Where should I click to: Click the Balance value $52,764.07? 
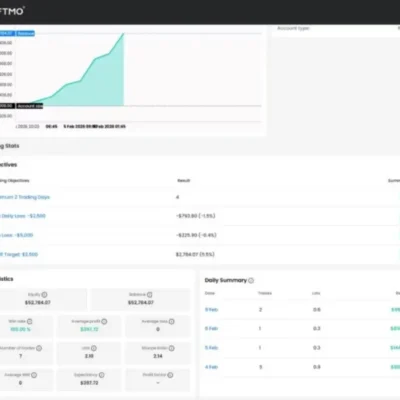(141, 303)
